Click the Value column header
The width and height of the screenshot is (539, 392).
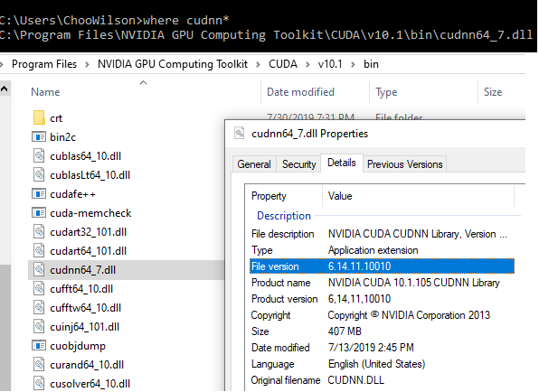click(340, 196)
